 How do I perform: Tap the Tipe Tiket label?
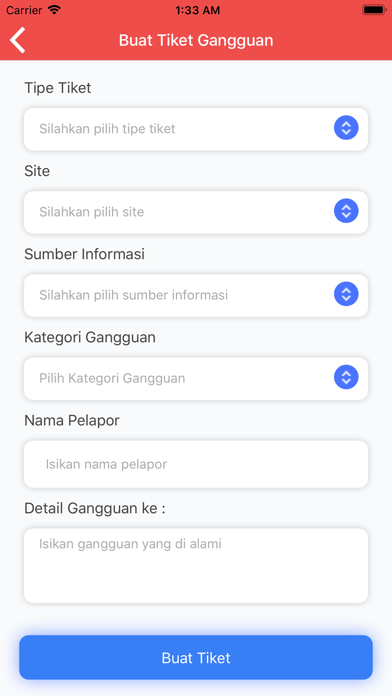click(58, 88)
